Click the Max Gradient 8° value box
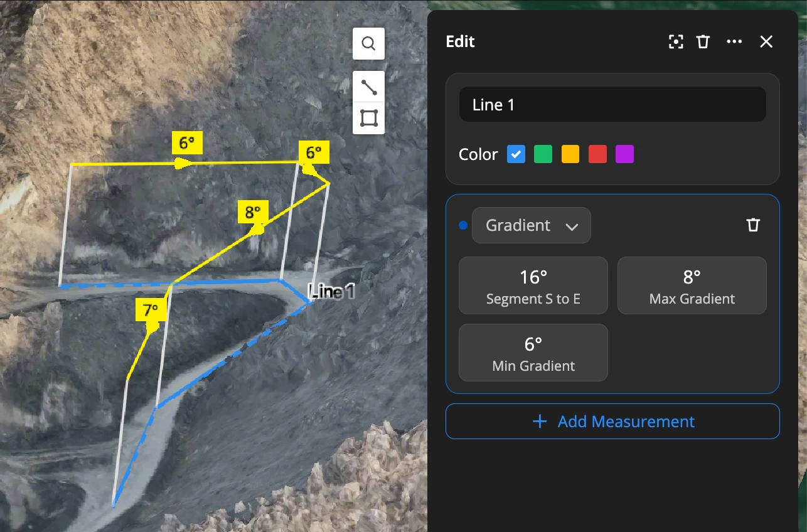807x532 pixels. click(692, 285)
